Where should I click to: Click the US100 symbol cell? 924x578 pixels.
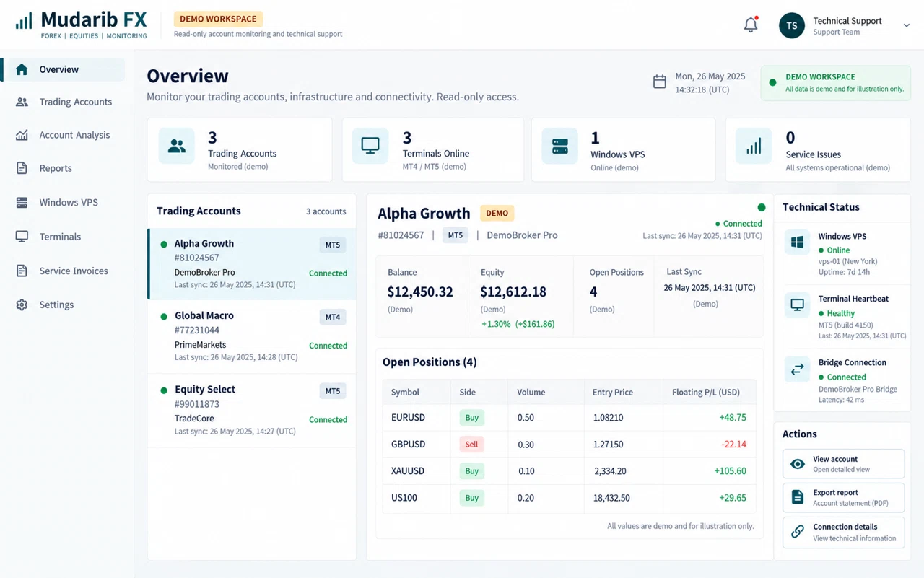pos(404,497)
